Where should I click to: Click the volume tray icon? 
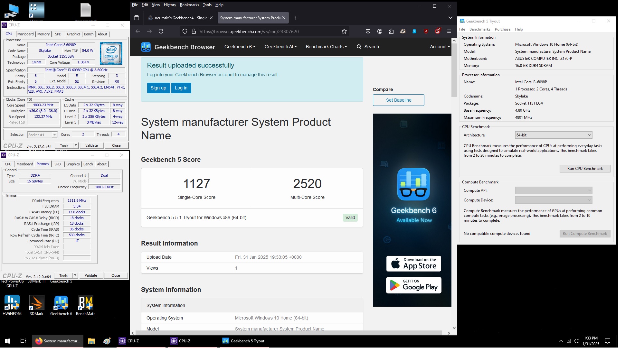click(x=577, y=341)
